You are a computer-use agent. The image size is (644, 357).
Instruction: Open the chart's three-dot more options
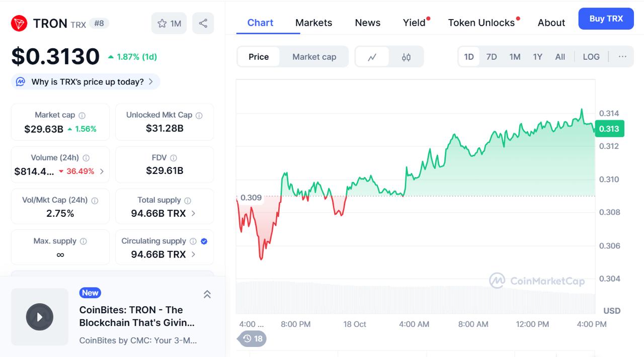click(622, 56)
